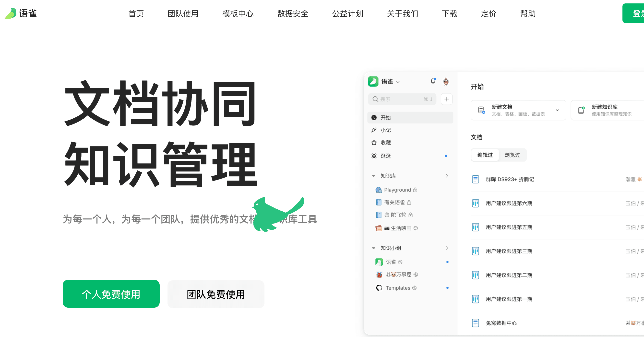Open the 知识库 right chevron

tap(447, 176)
